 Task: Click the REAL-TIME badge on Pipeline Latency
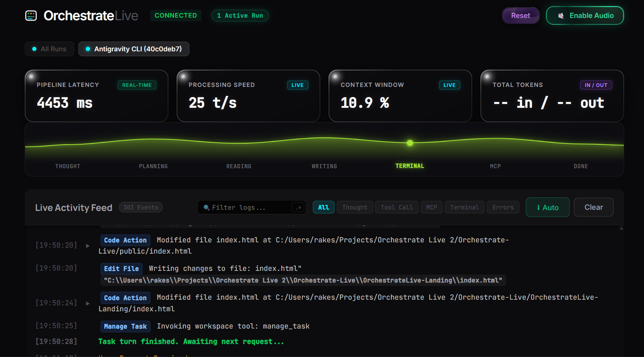coord(137,85)
